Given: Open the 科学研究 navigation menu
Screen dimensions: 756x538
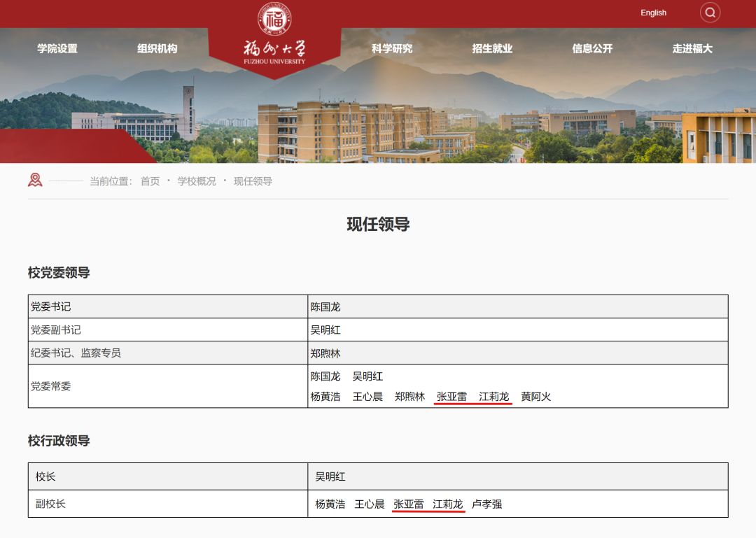Looking at the screenshot, I should pos(391,48).
